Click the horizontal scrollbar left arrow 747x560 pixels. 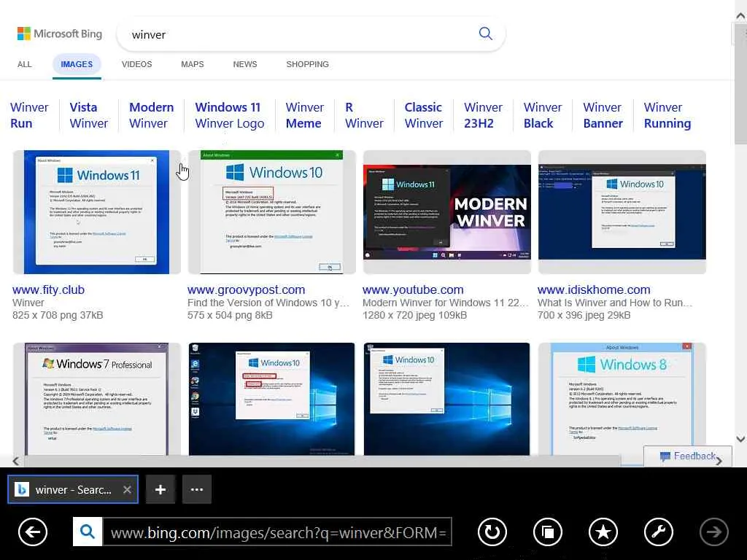pos(16,461)
